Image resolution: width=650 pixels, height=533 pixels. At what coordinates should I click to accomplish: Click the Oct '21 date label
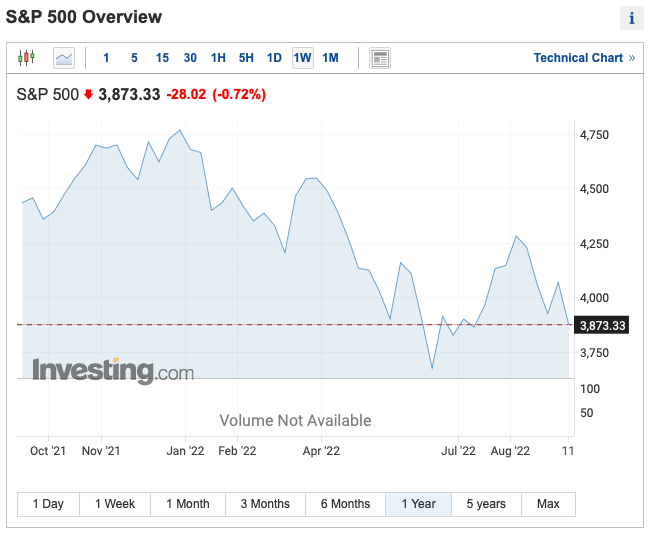(x=48, y=451)
